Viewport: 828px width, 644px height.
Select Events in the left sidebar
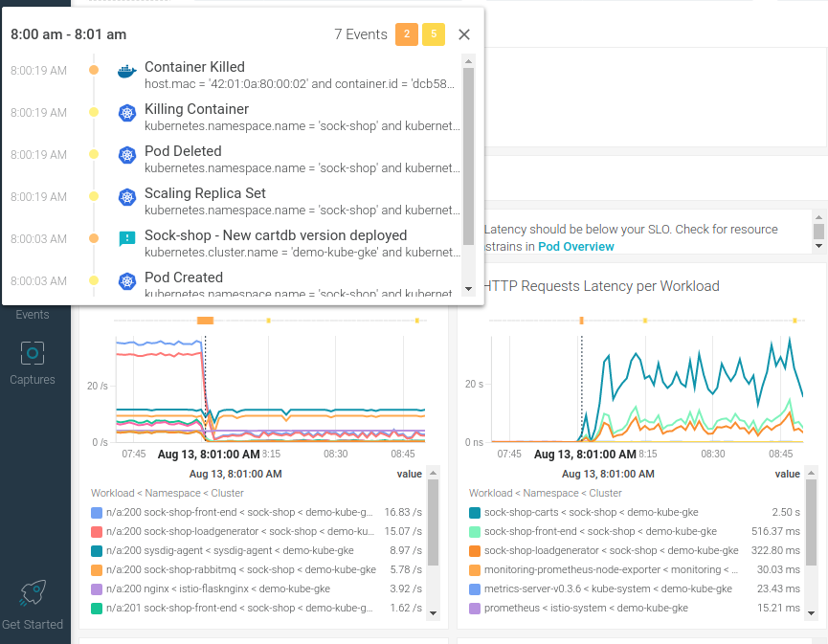coord(32,314)
